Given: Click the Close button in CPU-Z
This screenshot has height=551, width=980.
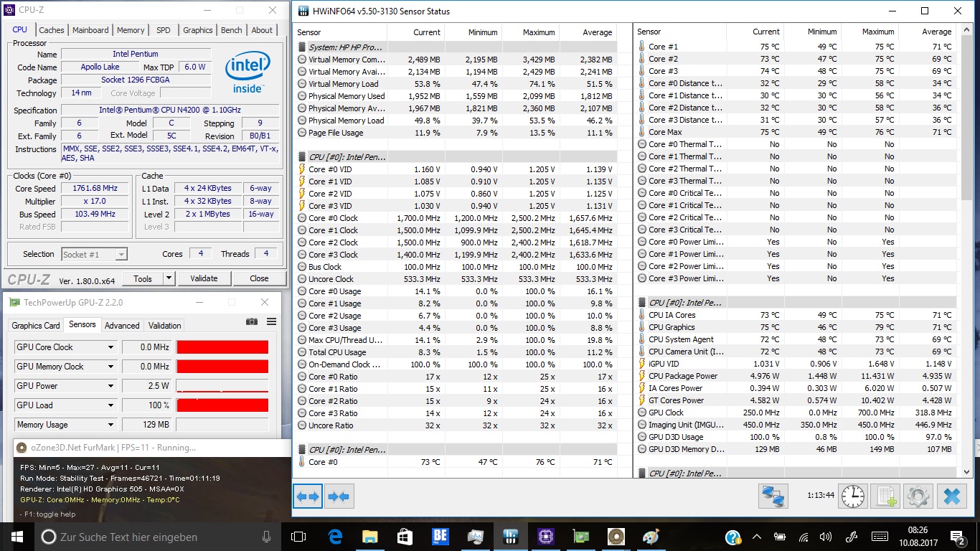Looking at the screenshot, I should (x=259, y=278).
